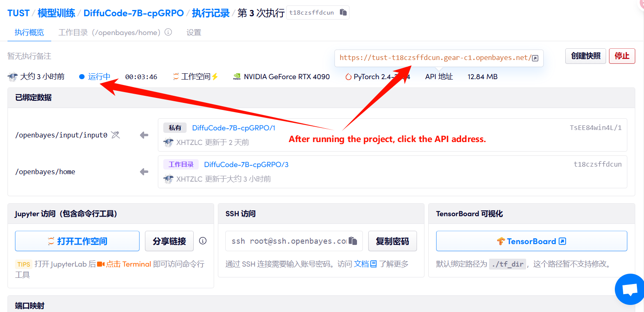Click the unbind icon next to /openbayes/input/input0
This screenshot has height=312, width=644.
(115, 135)
